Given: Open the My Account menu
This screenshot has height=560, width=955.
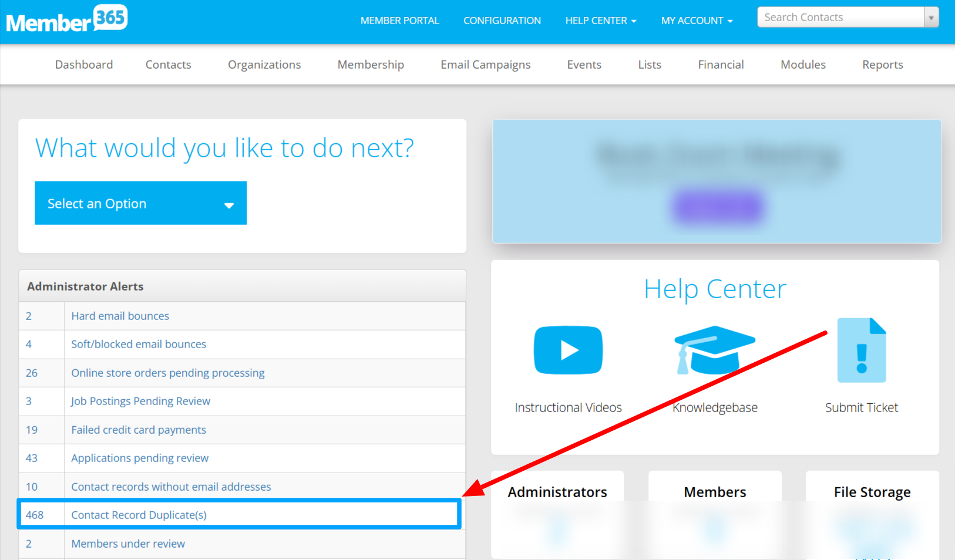Looking at the screenshot, I should click(697, 21).
